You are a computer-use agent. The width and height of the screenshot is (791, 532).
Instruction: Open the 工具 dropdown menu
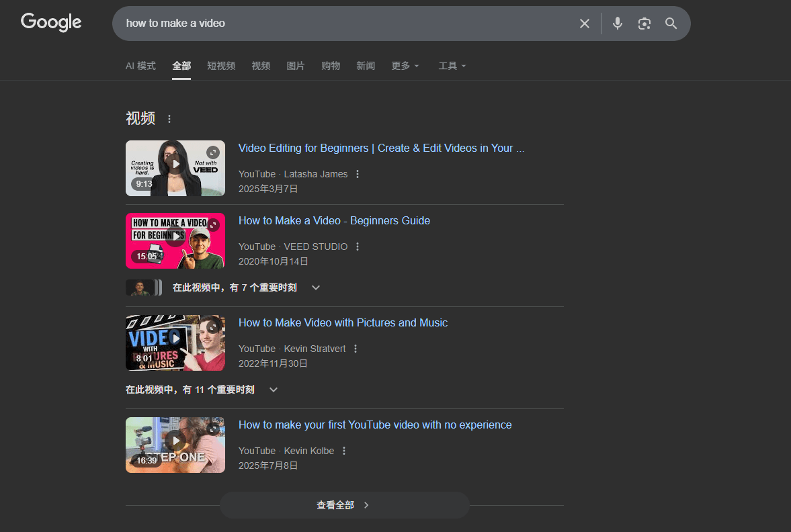[x=452, y=66]
